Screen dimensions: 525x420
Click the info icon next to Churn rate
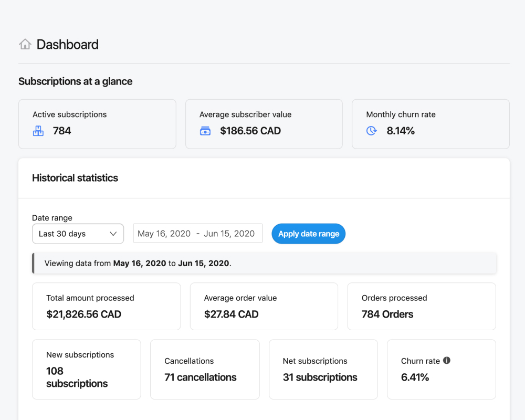[447, 361]
